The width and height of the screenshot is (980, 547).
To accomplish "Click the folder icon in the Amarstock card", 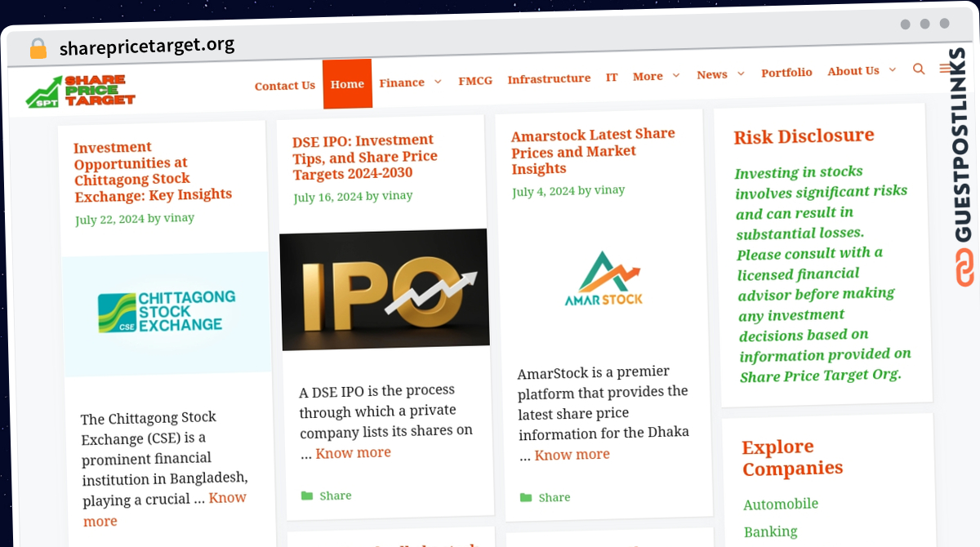I will click(526, 497).
